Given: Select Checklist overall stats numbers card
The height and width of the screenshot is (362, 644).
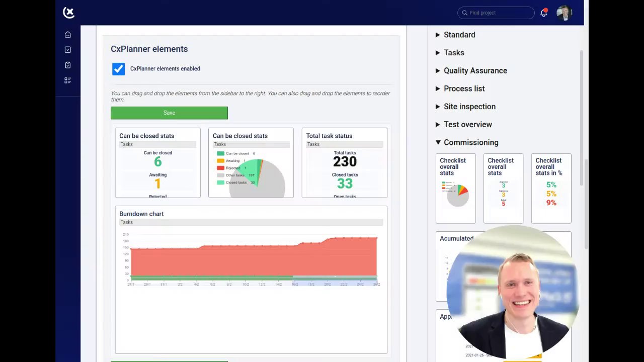Looking at the screenshot, I should click(x=504, y=189).
